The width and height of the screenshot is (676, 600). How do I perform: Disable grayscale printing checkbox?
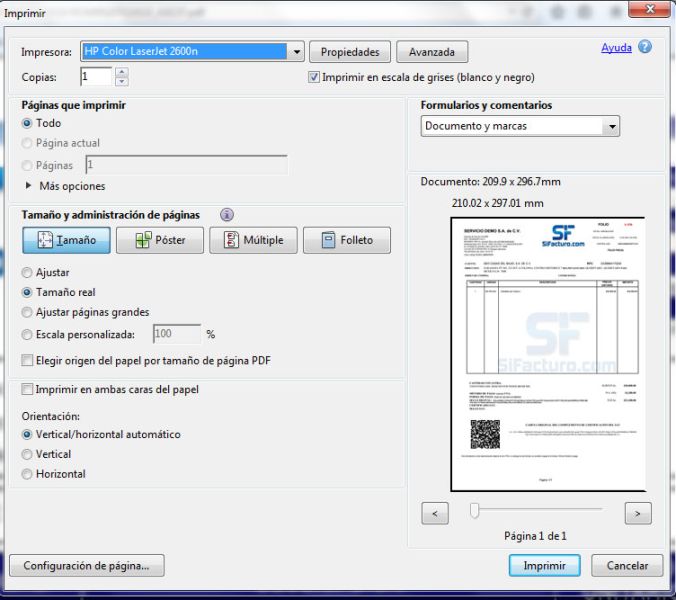[x=315, y=77]
